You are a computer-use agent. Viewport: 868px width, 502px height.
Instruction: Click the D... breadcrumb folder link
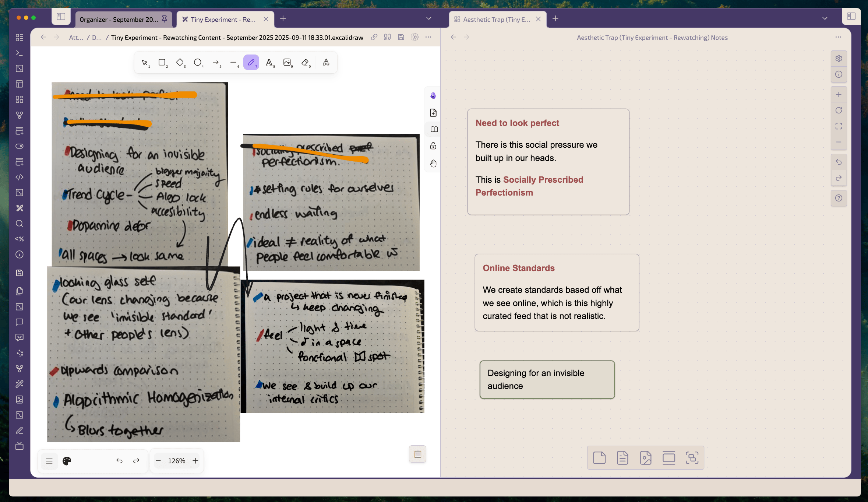pos(97,38)
